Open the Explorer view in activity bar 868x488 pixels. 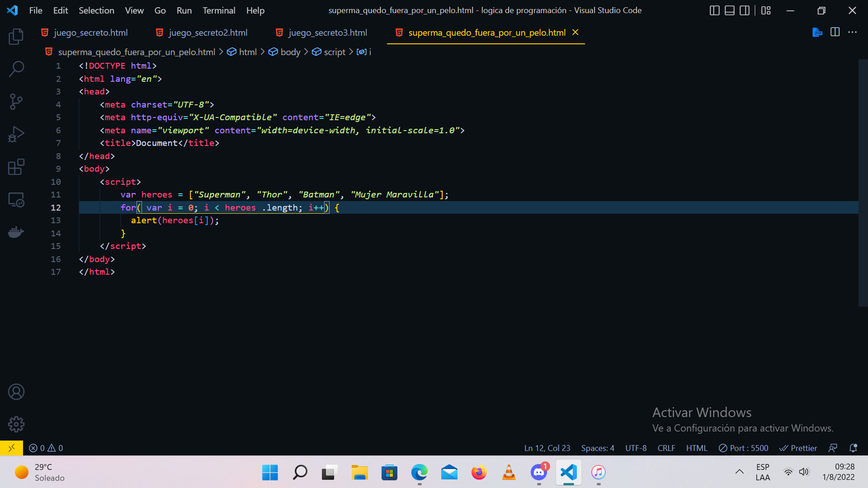click(16, 36)
